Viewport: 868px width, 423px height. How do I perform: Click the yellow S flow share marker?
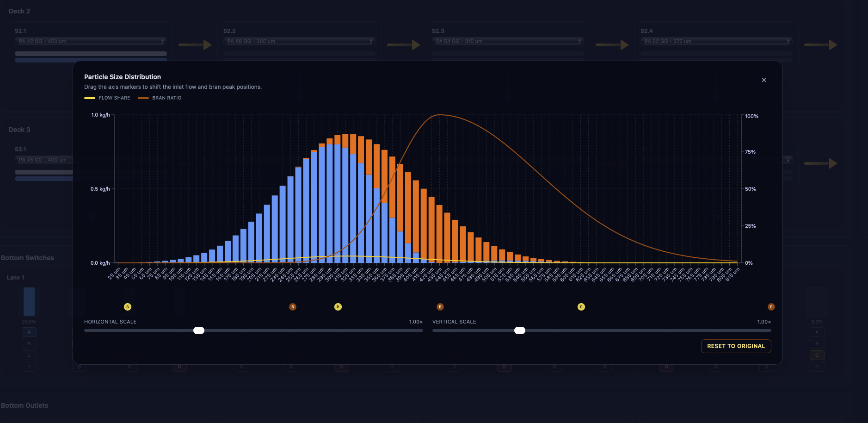click(x=128, y=307)
